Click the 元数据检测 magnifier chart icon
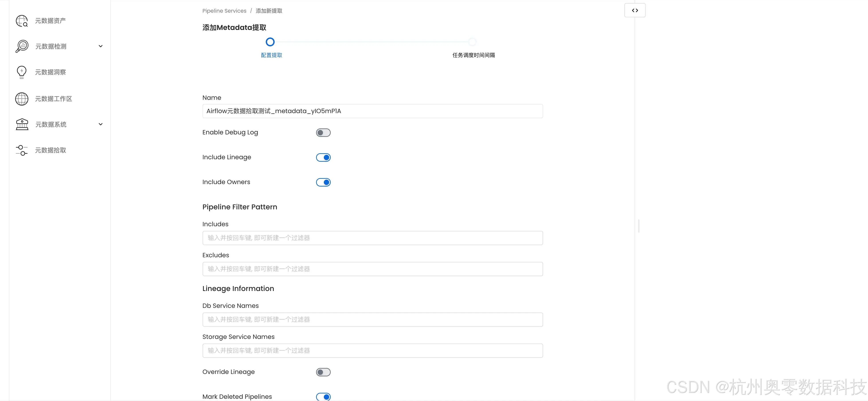Screen dimensions: 868x401 (x=22, y=46)
